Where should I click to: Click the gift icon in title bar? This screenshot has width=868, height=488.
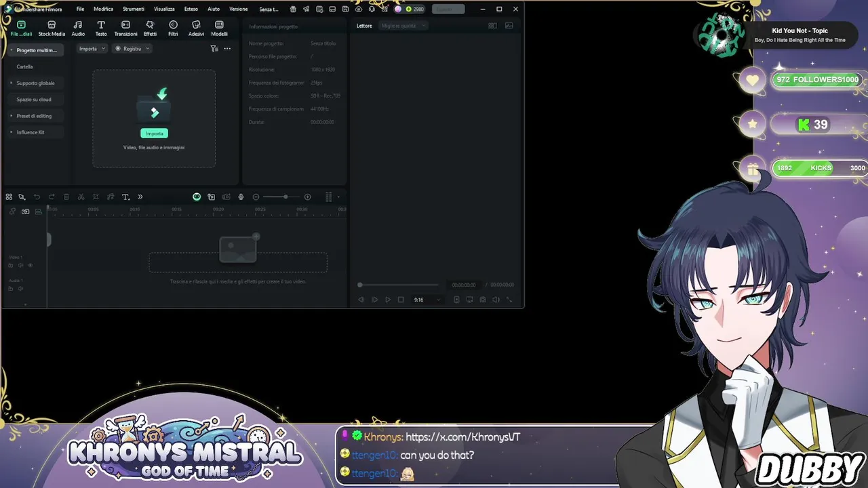point(293,9)
